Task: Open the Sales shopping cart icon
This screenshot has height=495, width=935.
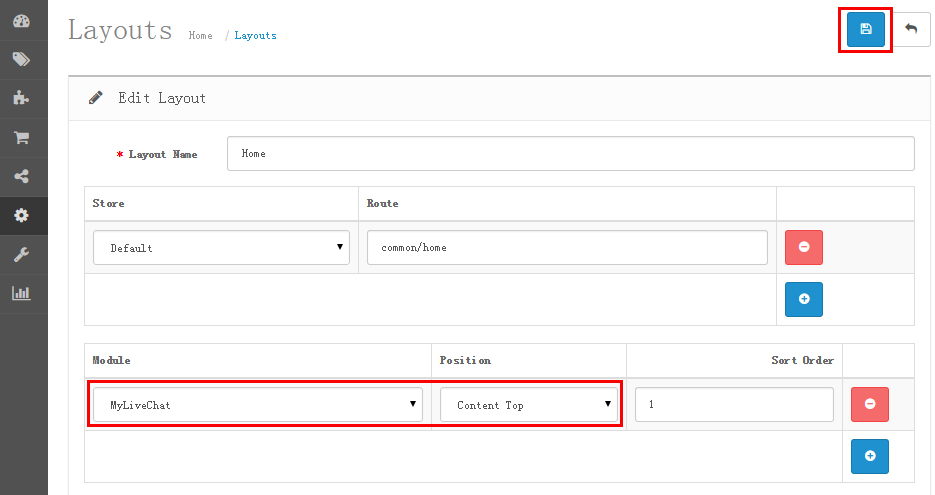Action: tap(21, 138)
